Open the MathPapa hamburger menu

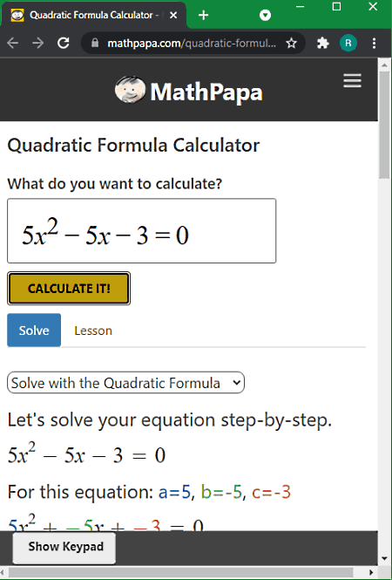[x=352, y=80]
